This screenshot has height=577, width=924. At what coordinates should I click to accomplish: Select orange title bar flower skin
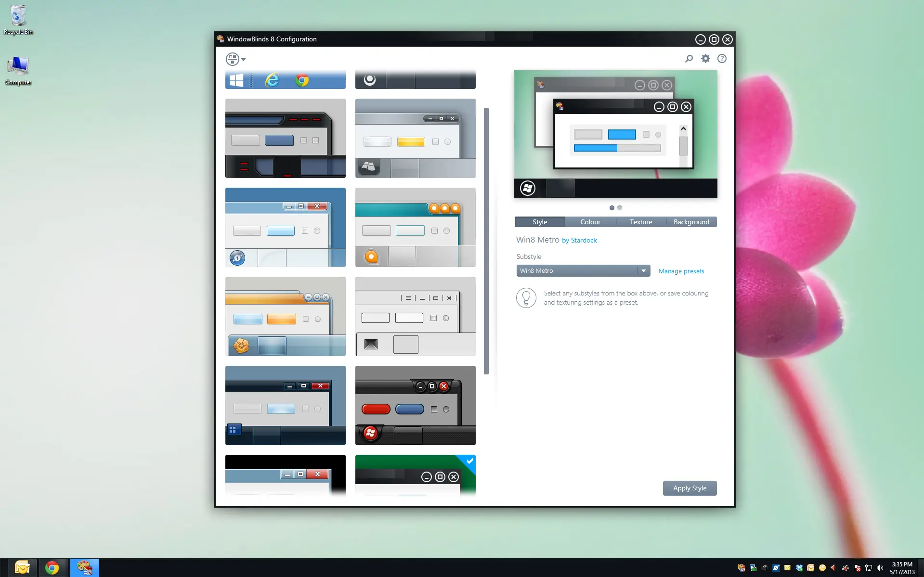tap(286, 316)
